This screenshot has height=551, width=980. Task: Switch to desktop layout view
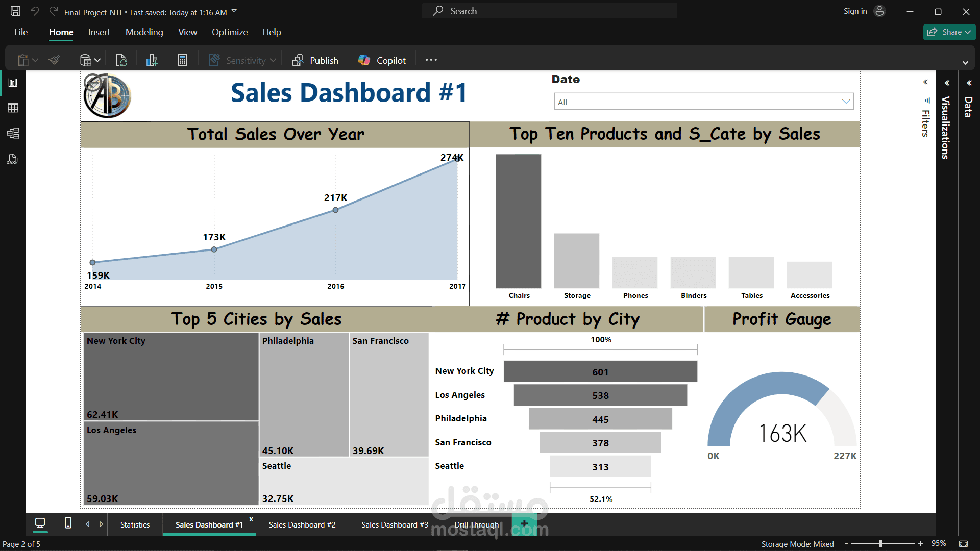tap(40, 523)
